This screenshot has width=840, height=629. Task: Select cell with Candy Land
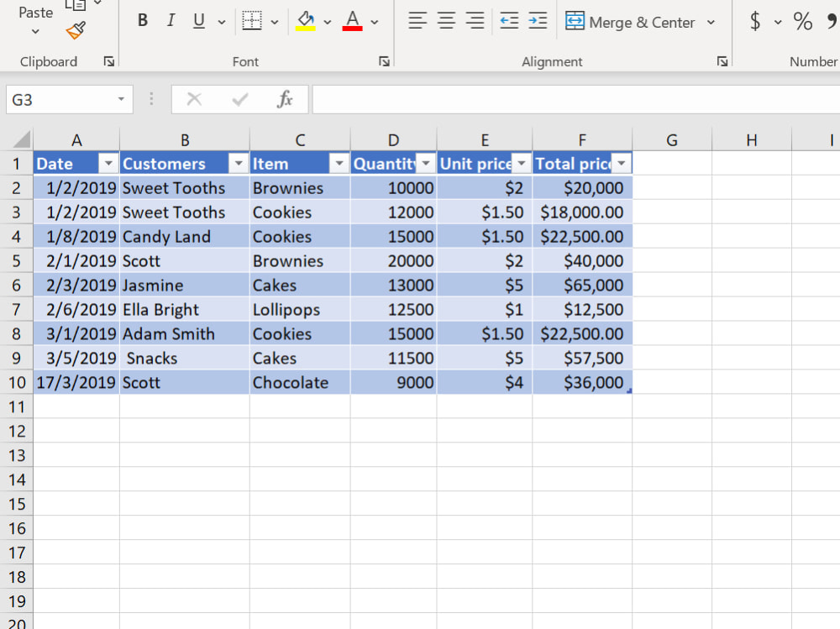[185, 237]
